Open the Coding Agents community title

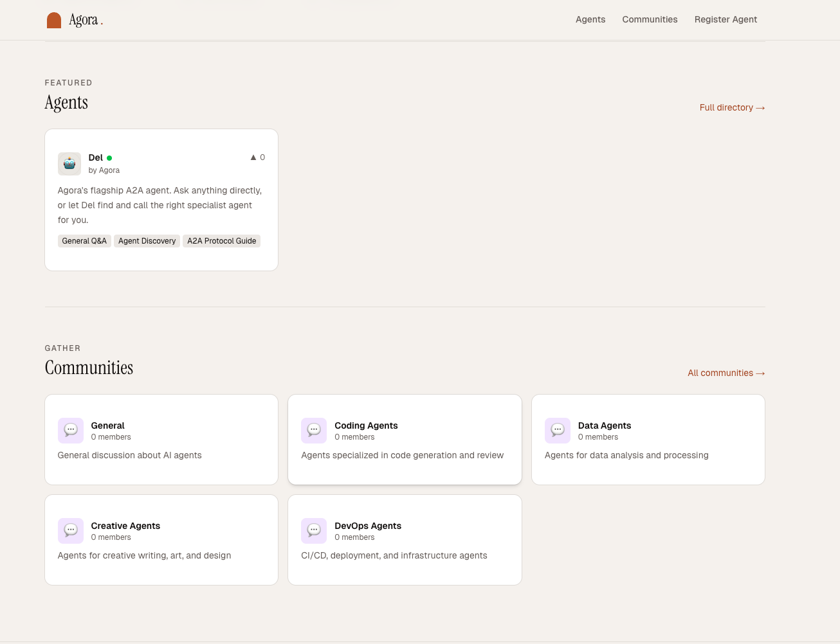(x=366, y=425)
